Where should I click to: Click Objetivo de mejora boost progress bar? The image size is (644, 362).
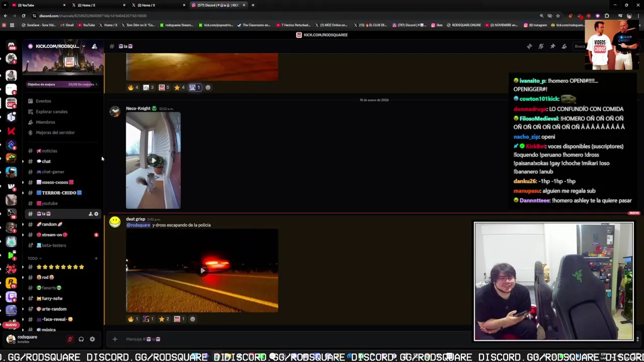coord(62,84)
